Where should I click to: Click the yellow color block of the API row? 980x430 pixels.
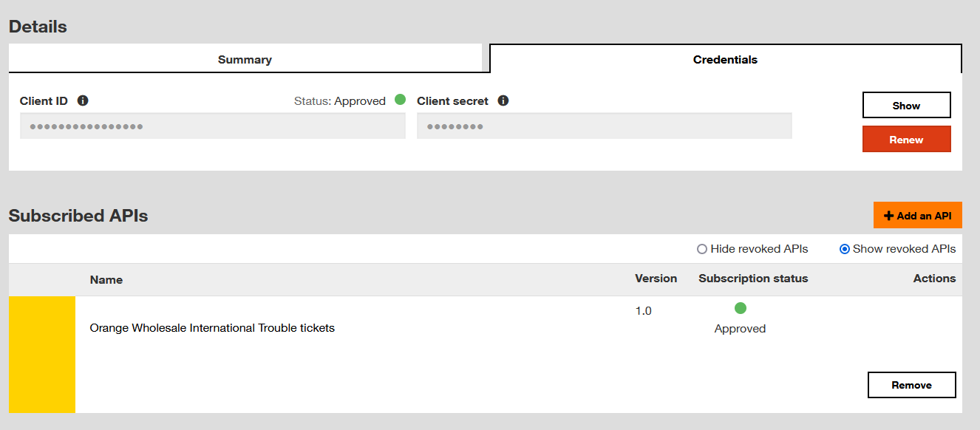pyautogui.click(x=42, y=354)
